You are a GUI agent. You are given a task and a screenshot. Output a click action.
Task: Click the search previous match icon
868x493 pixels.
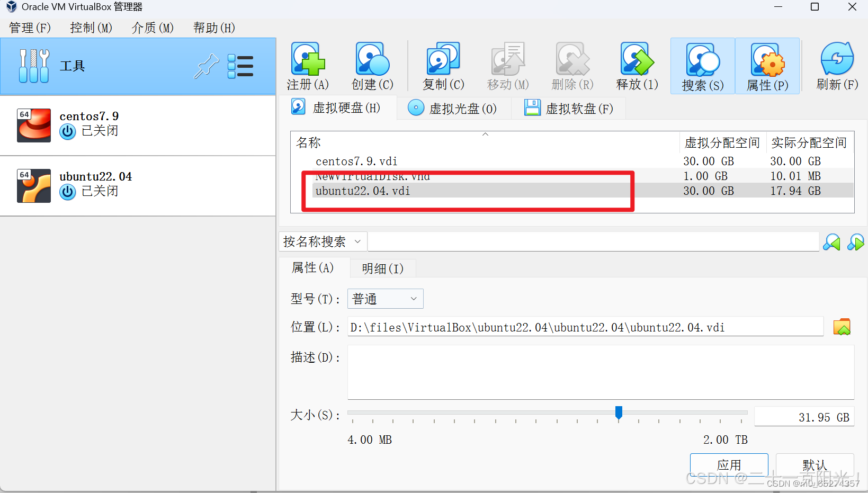831,242
